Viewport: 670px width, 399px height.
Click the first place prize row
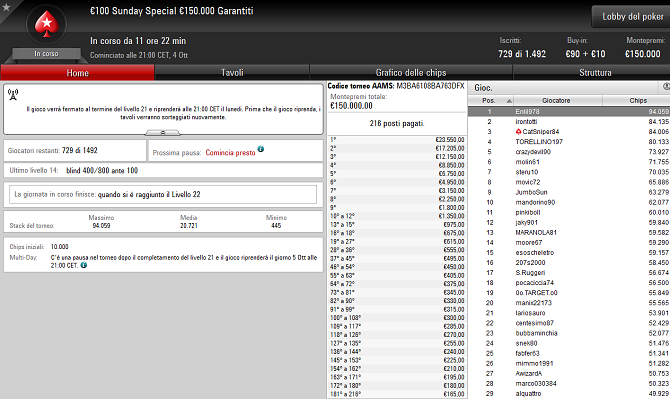(x=397, y=140)
